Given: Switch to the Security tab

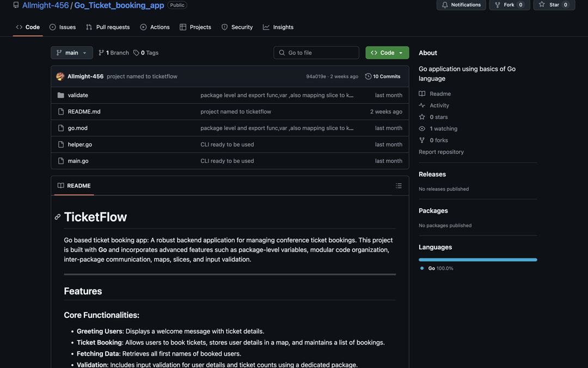Looking at the screenshot, I should pos(237,27).
